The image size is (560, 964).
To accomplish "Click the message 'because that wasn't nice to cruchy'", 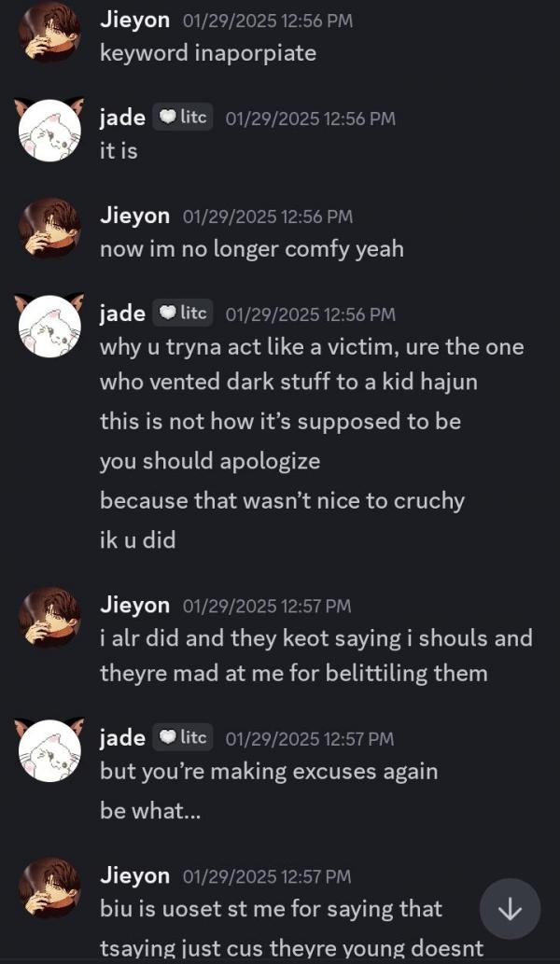I will click(x=282, y=500).
